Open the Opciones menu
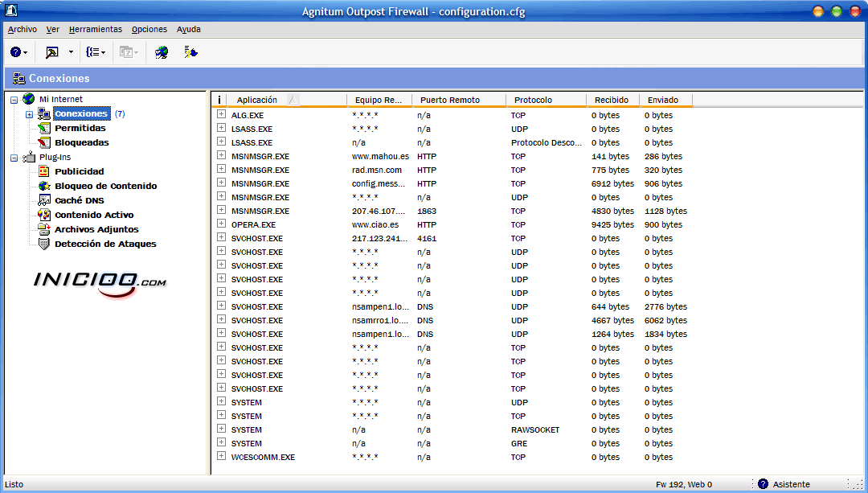Viewport: 868px width, 493px height. click(149, 29)
